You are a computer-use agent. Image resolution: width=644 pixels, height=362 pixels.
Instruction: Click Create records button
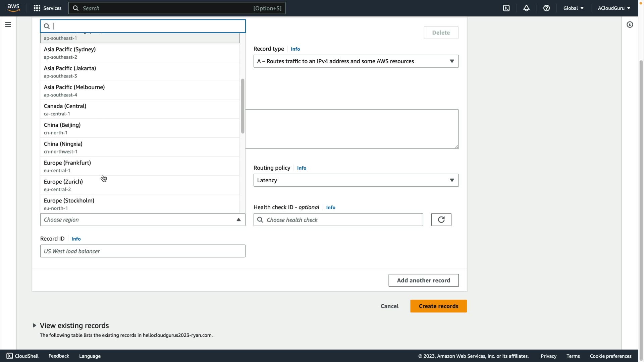[x=438, y=306]
